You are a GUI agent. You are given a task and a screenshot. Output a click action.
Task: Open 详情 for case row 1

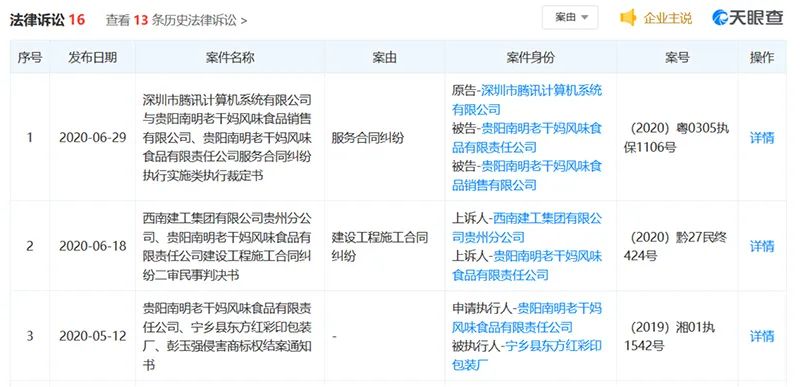(x=762, y=138)
